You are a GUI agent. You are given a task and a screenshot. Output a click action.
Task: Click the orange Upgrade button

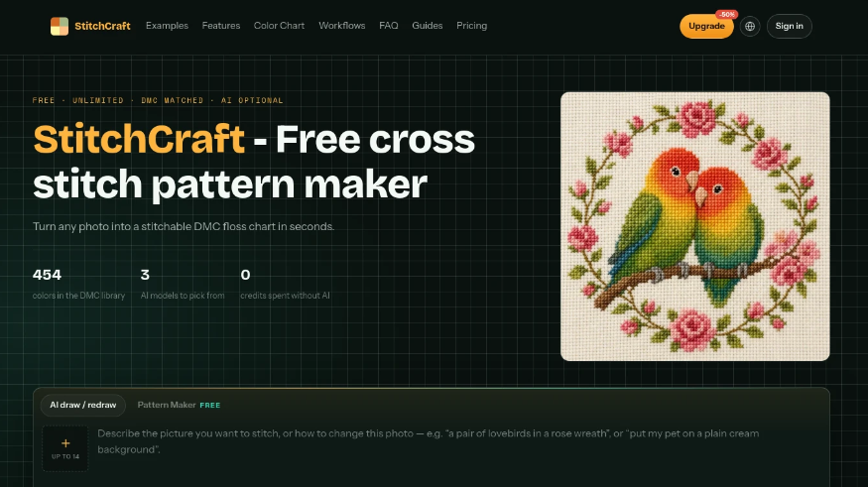coord(706,26)
